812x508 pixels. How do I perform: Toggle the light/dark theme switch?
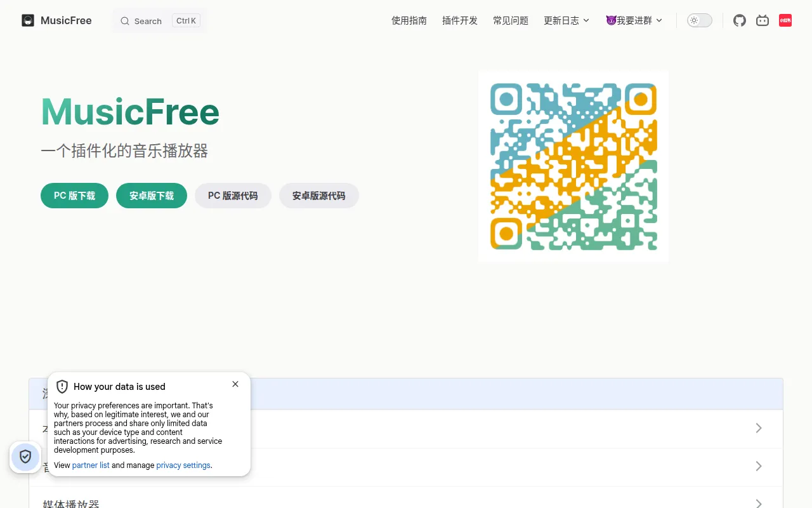700,21
